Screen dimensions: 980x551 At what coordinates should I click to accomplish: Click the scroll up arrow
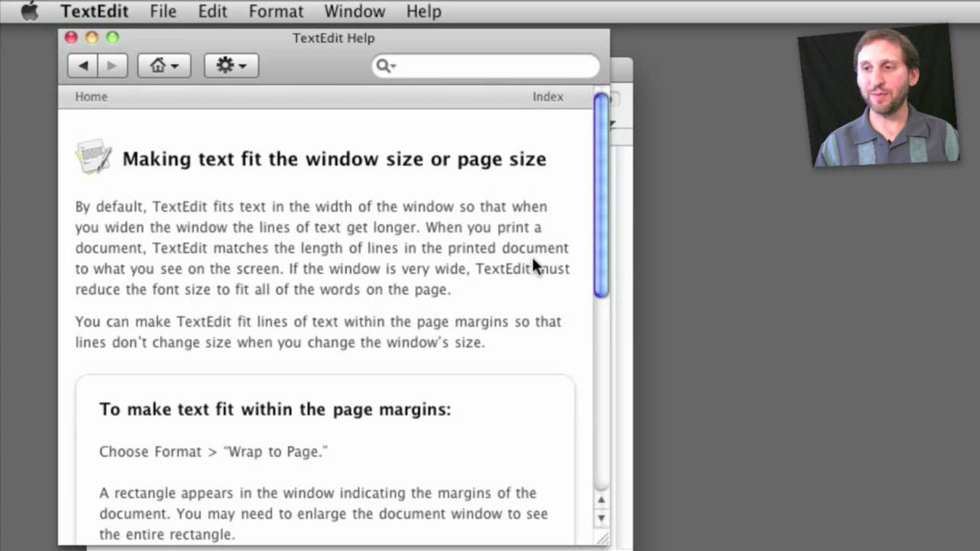601,500
